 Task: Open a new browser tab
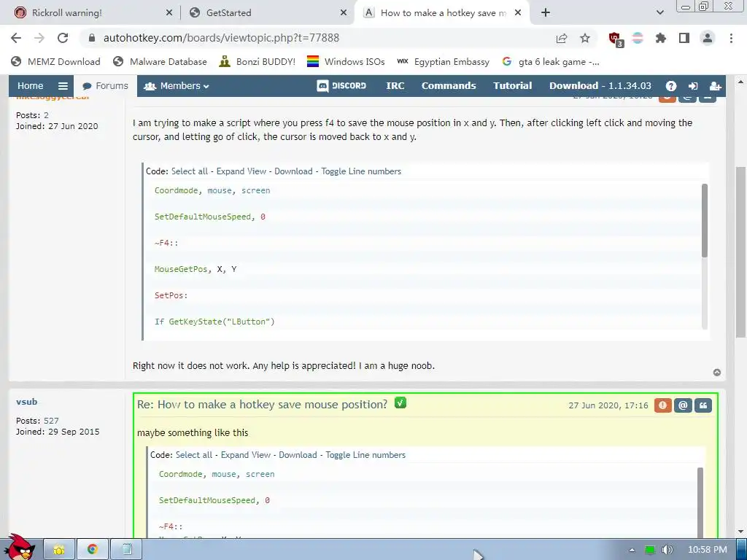pyautogui.click(x=546, y=13)
